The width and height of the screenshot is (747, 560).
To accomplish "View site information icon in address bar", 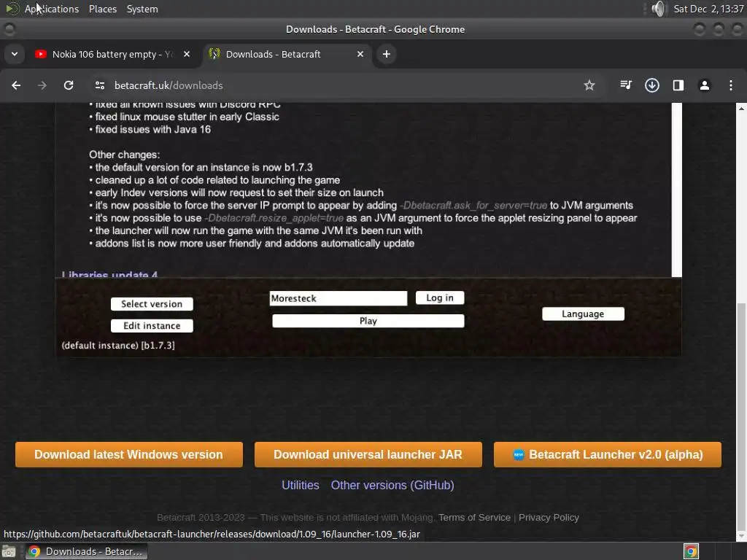I will point(99,85).
